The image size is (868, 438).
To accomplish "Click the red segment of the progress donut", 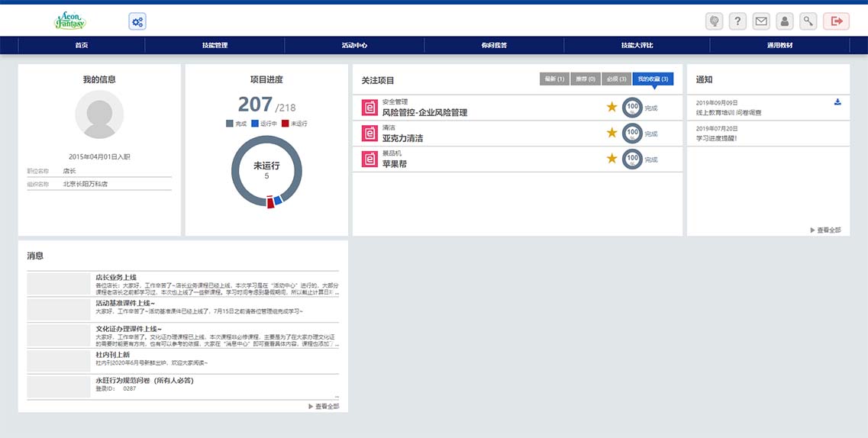I will (270, 202).
